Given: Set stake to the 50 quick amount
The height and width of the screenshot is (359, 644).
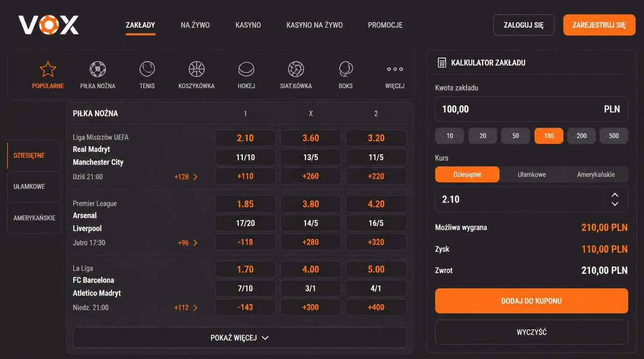Looking at the screenshot, I should [x=516, y=136].
